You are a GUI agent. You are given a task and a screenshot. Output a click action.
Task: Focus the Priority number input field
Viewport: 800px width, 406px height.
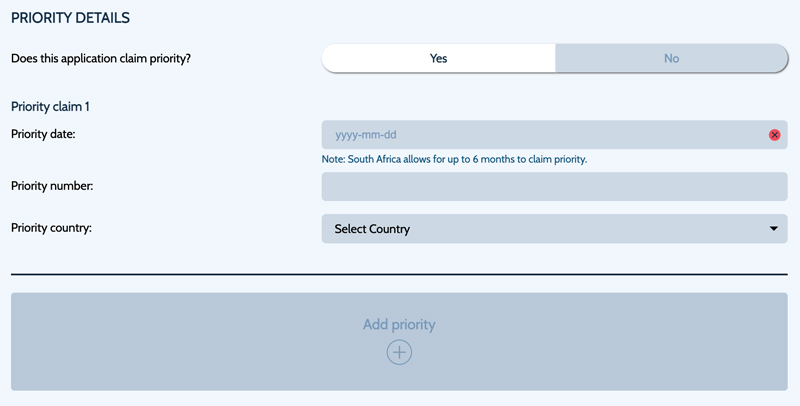pyautogui.click(x=555, y=186)
